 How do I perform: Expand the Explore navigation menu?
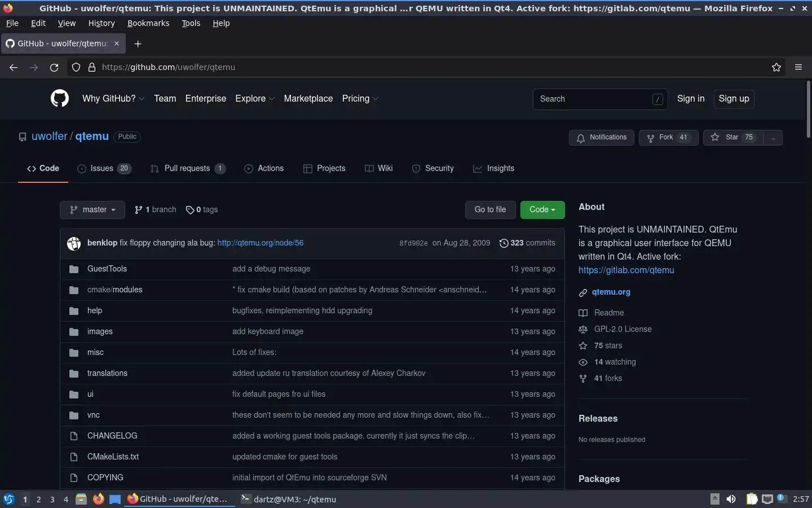click(x=255, y=98)
